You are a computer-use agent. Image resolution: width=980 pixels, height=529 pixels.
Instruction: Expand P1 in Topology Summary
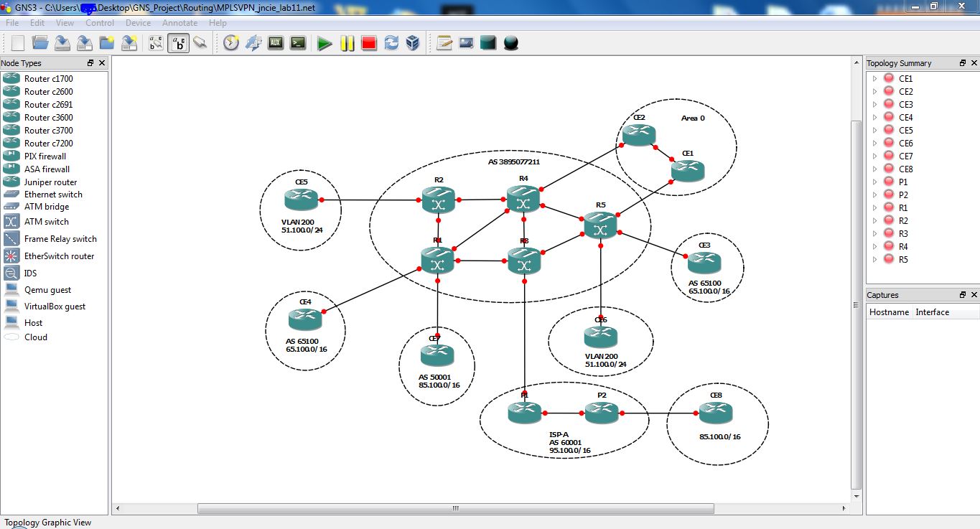click(874, 182)
